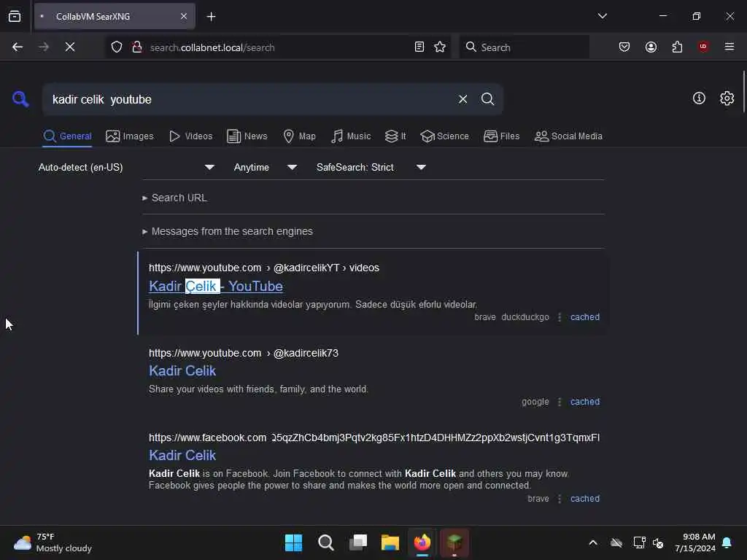Click the SearXNG query input field
This screenshot has height=560, width=747.
[250, 99]
